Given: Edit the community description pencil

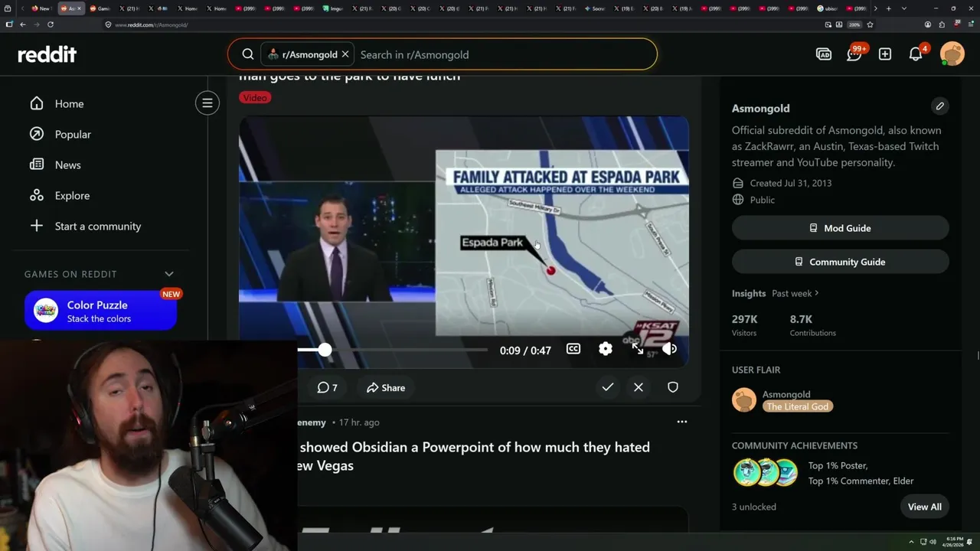Looking at the screenshot, I should coord(940,106).
